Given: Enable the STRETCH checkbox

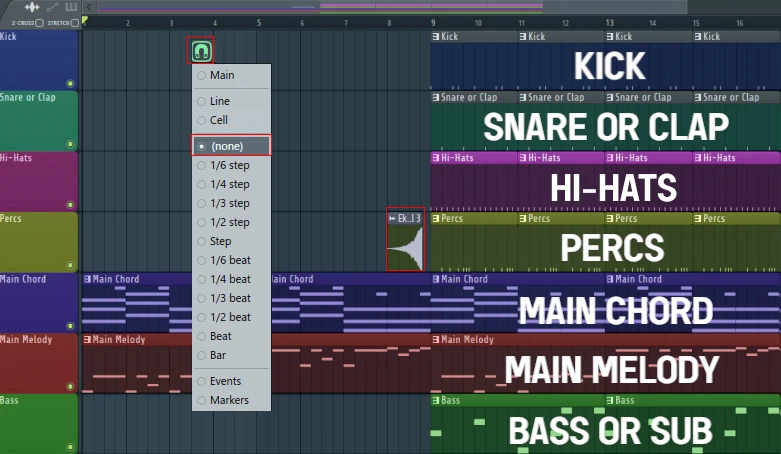Looking at the screenshot, I should pos(74,22).
